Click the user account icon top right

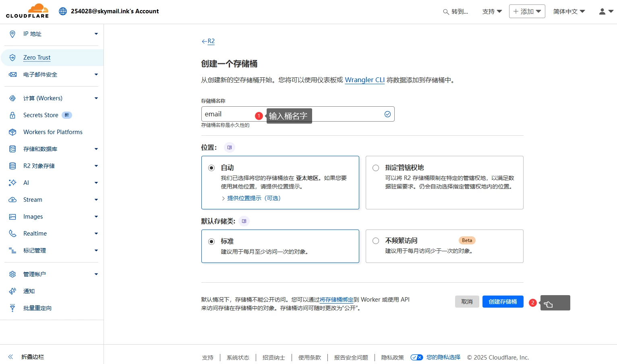[602, 11]
